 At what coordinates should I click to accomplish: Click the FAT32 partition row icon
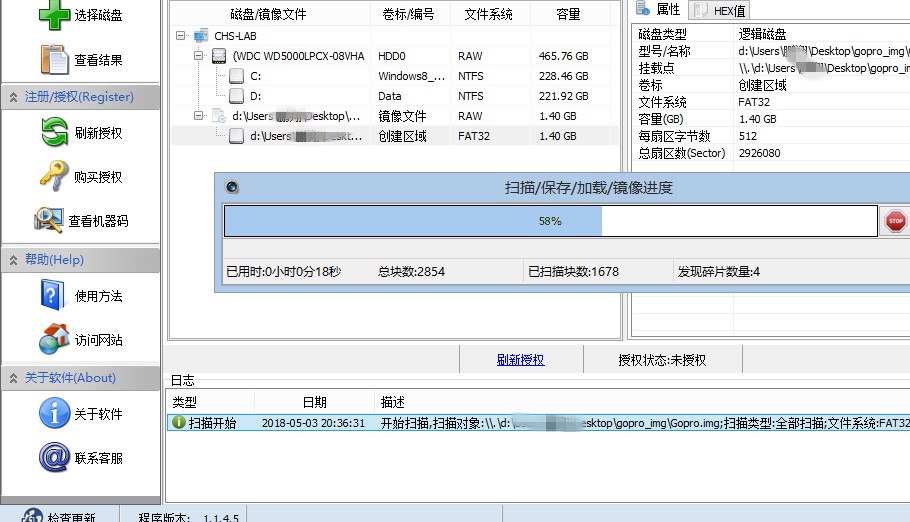[x=236, y=136]
